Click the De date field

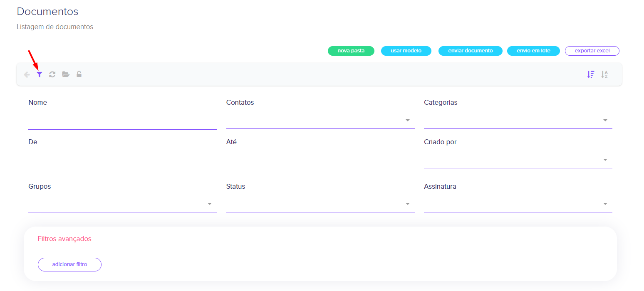pyautogui.click(x=122, y=161)
